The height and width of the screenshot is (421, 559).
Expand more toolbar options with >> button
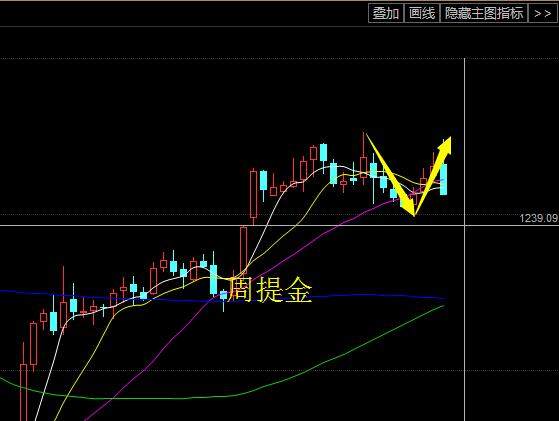coord(542,13)
